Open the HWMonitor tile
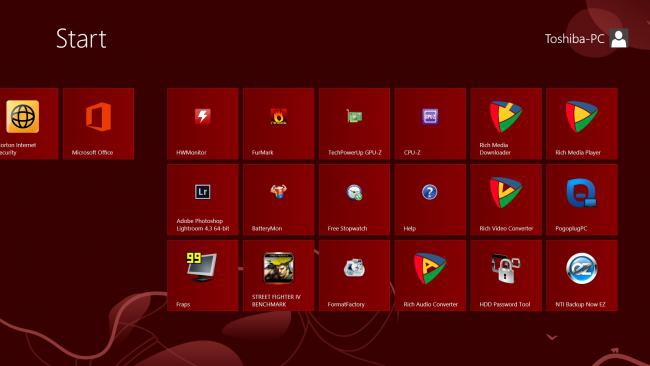 point(203,124)
